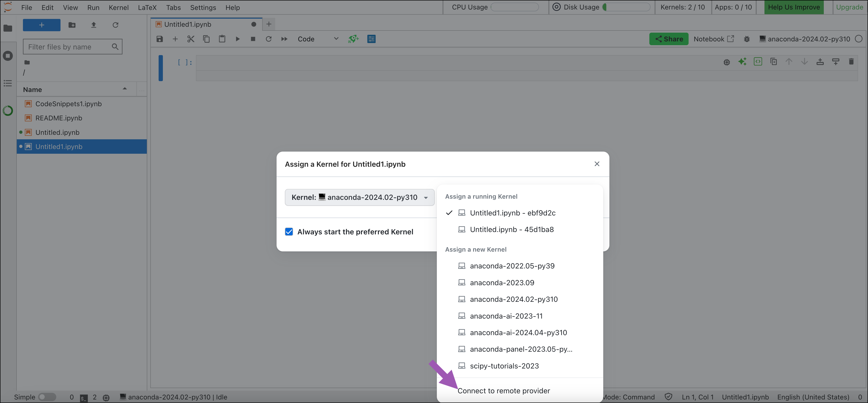Click the blue new launcher plus button
This screenshot has height=403, width=868.
tap(41, 25)
